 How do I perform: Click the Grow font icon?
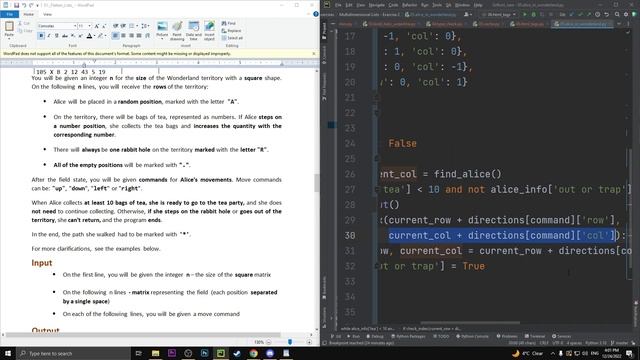[x=97, y=26]
